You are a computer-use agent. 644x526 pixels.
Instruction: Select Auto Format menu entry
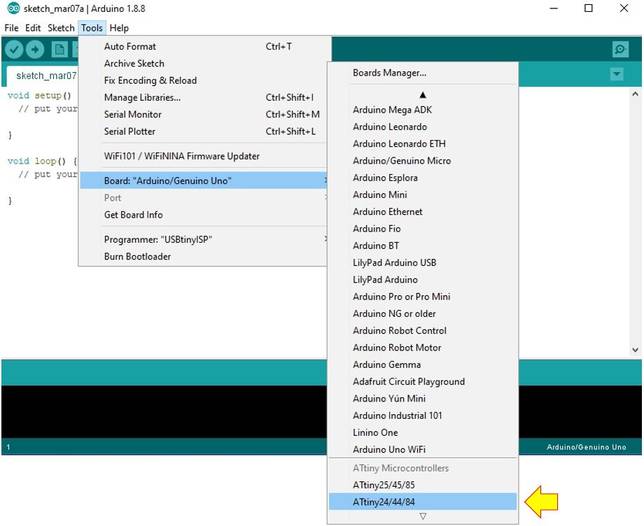tap(203, 46)
